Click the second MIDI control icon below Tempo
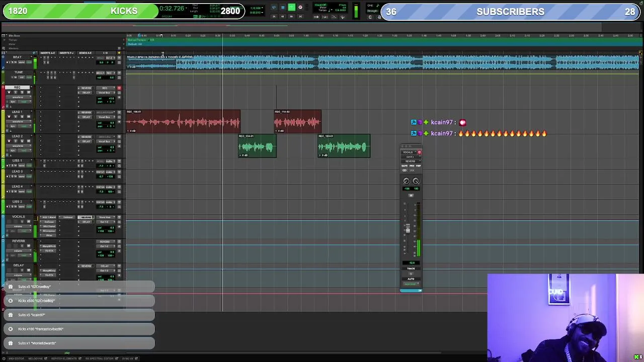 click(x=326, y=17)
